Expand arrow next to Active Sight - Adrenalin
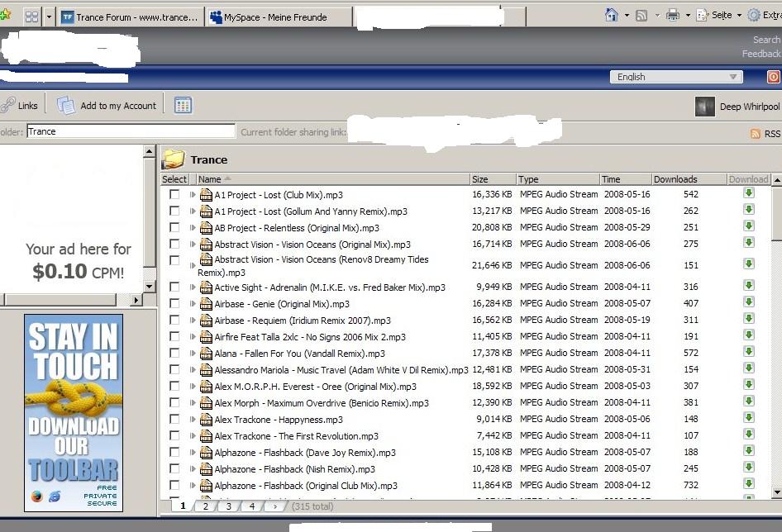782x532 pixels. coord(193,287)
